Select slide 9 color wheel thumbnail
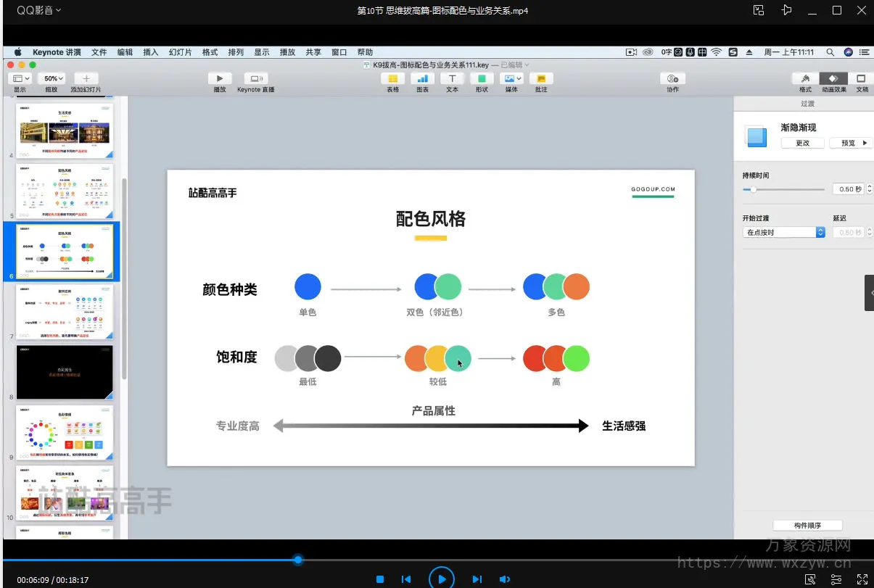 [65, 431]
